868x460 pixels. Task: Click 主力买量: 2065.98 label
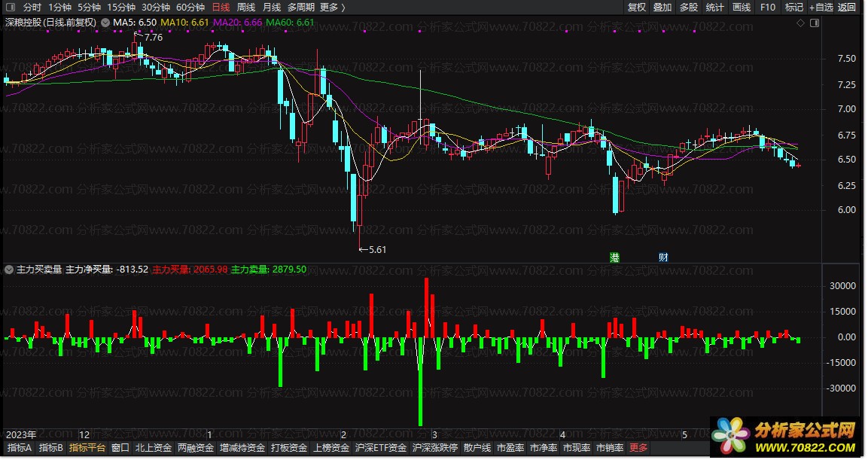190,270
